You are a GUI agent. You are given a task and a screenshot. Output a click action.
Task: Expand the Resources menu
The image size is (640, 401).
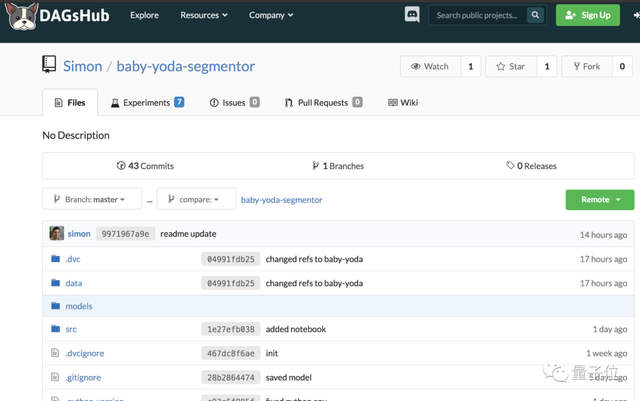point(204,15)
